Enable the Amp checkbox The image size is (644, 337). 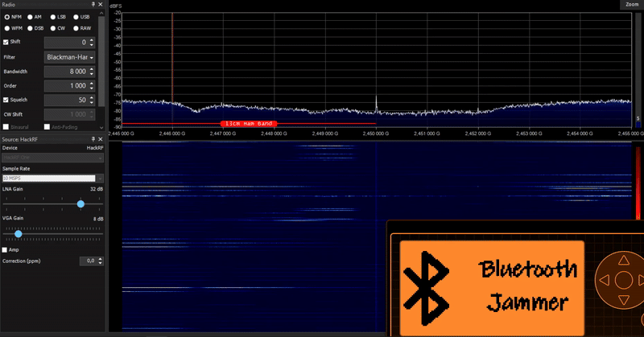5,249
